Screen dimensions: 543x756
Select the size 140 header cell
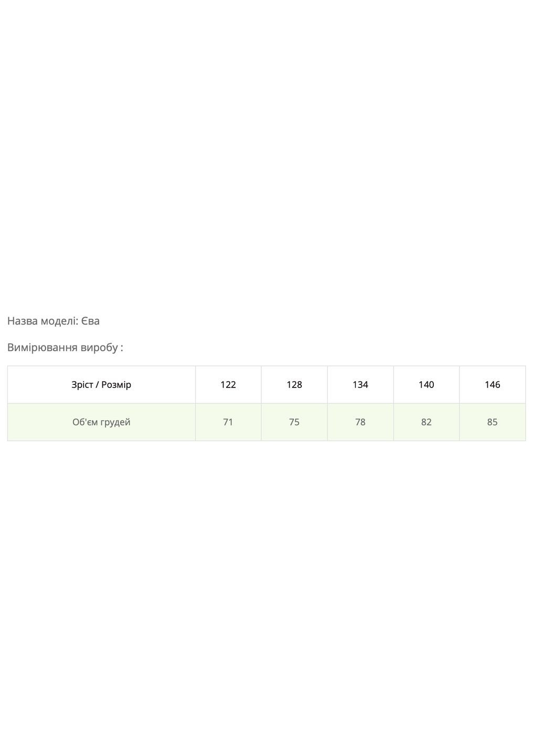(427, 385)
